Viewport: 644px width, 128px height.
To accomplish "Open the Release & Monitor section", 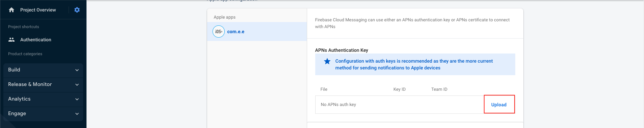I will [30, 84].
